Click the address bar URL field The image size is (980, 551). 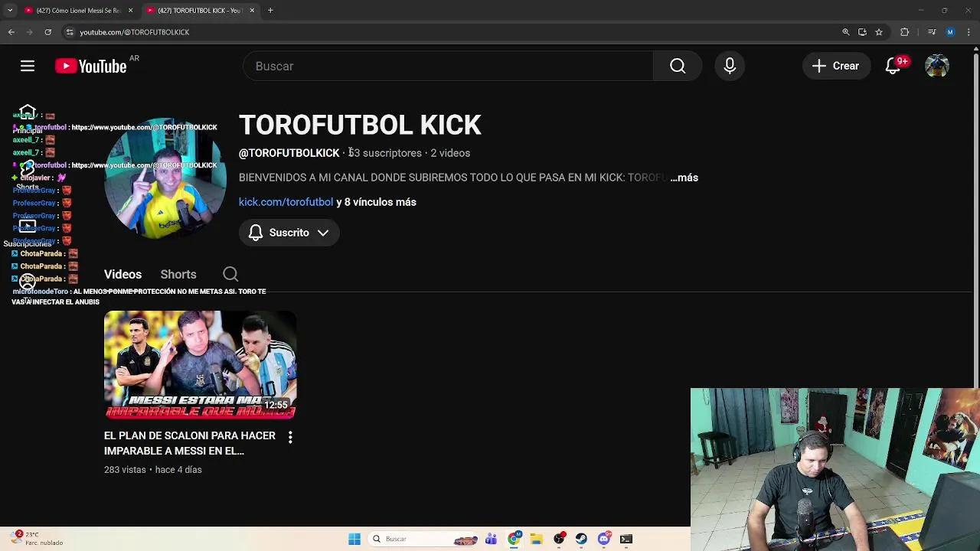[x=452, y=32]
